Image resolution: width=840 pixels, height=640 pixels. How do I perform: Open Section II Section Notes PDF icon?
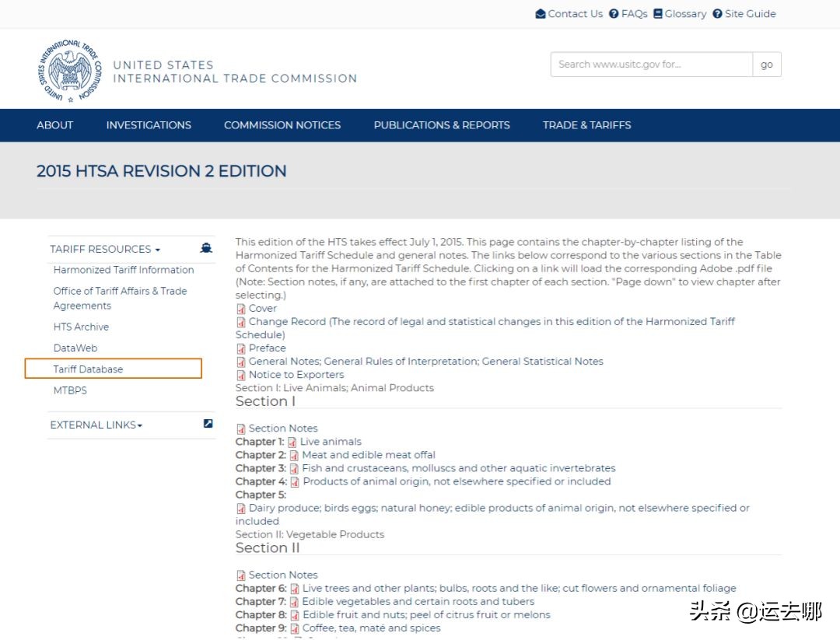[241, 575]
